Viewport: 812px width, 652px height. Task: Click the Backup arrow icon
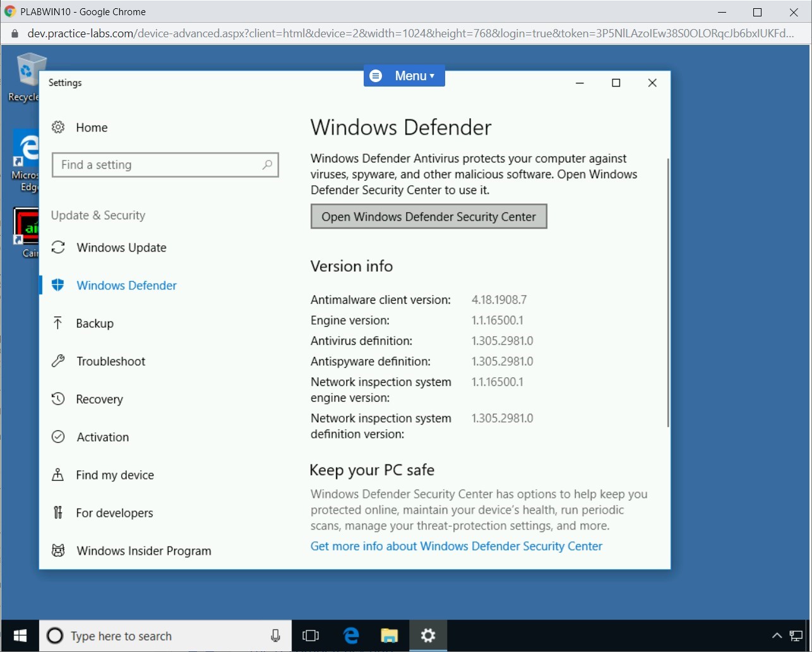click(x=58, y=323)
